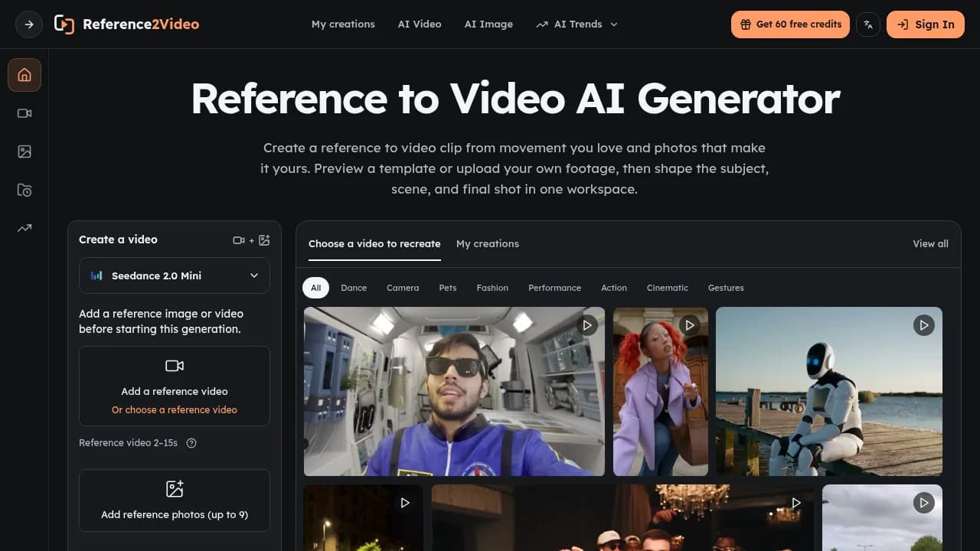This screenshot has height=551, width=980.
Task: Filter videos by Fashion
Action: pyautogui.click(x=492, y=288)
